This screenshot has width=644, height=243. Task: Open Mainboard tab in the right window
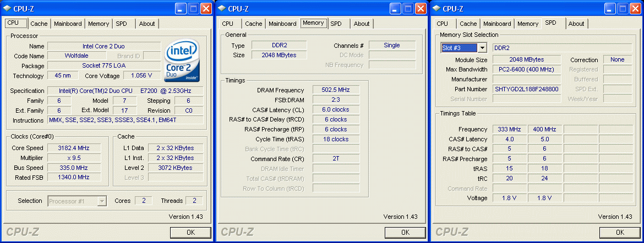[x=498, y=24]
